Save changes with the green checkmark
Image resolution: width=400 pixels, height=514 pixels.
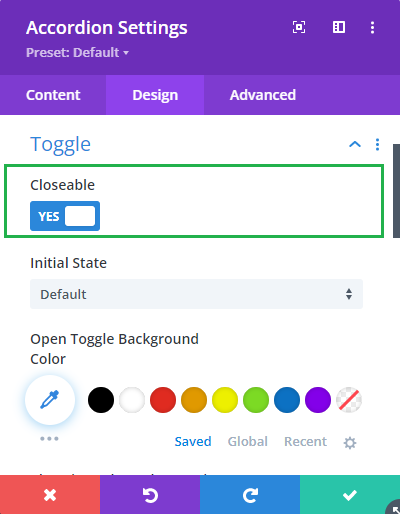pyautogui.click(x=350, y=495)
